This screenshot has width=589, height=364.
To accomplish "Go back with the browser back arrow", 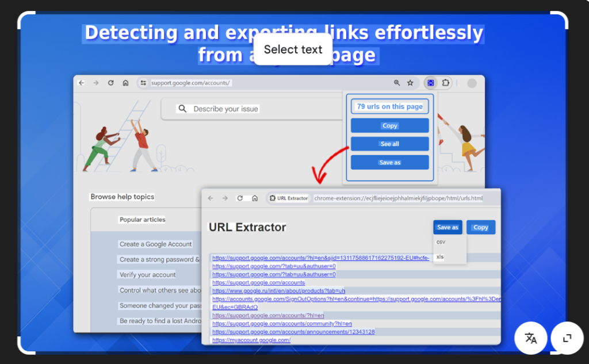I will (81, 83).
